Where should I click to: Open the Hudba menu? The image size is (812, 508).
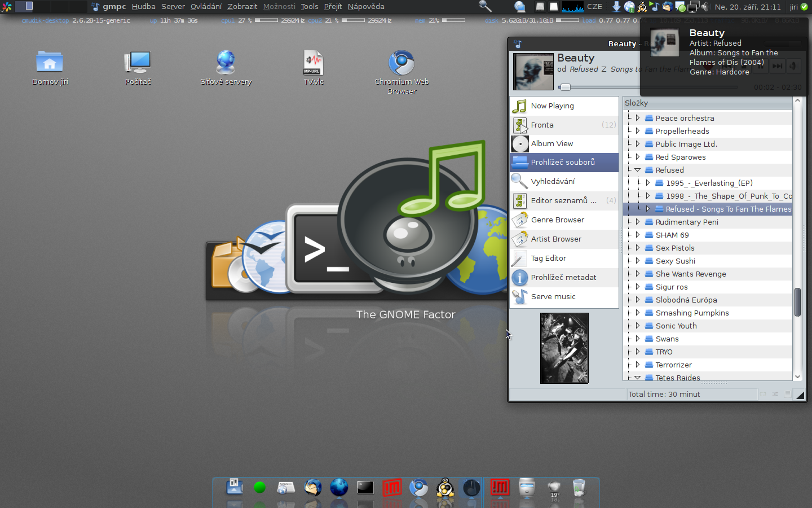click(x=143, y=7)
